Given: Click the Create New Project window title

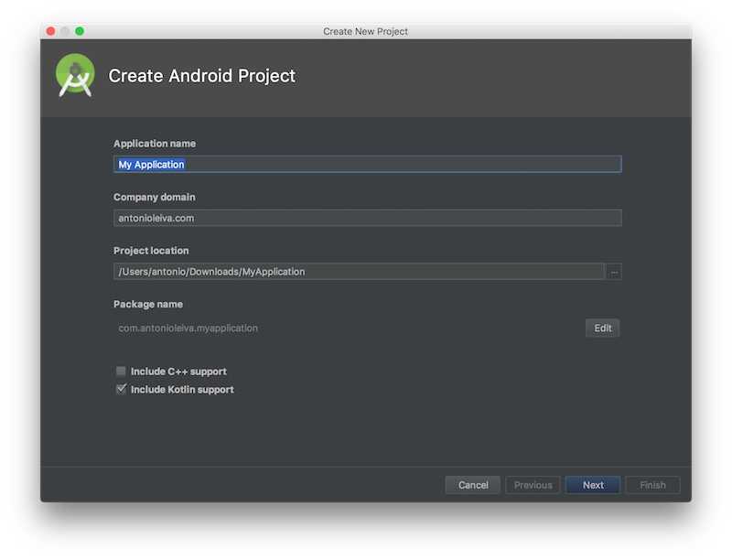Looking at the screenshot, I should coord(365,31).
